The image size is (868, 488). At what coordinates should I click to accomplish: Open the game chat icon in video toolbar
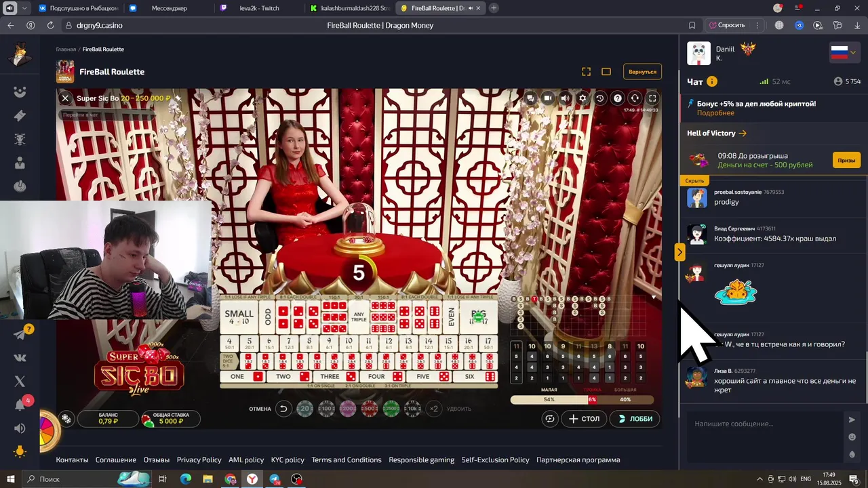pos(530,98)
